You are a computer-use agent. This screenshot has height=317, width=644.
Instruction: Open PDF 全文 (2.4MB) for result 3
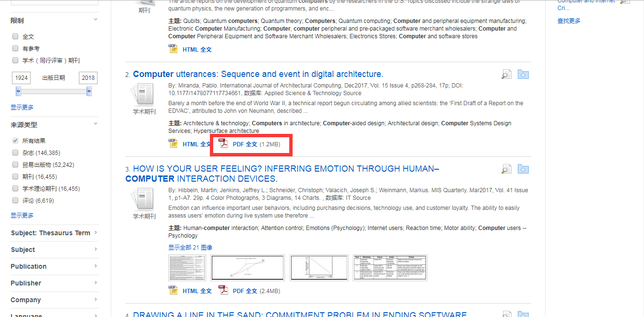click(245, 291)
